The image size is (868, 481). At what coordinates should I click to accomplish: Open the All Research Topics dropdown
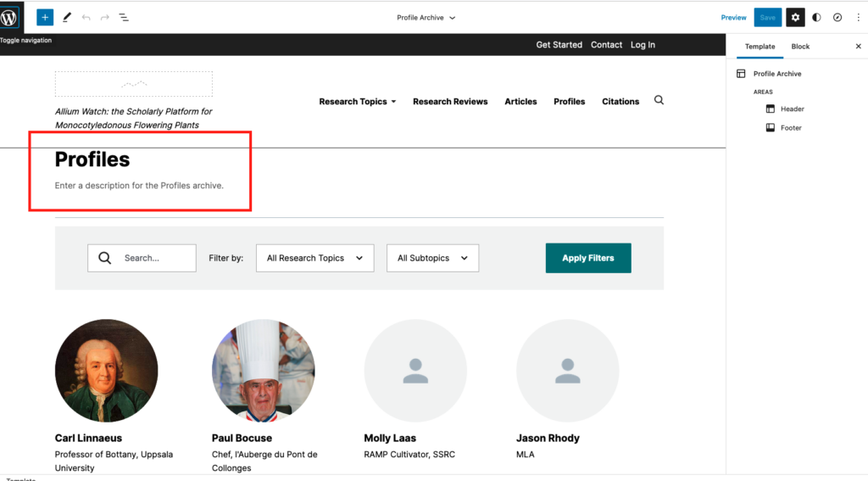click(315, 258)
